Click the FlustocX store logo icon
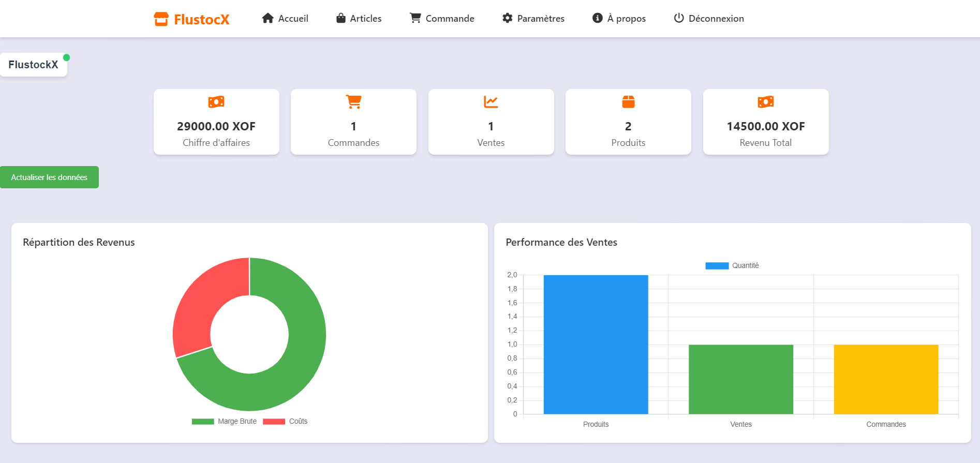The height and width of the screenshot is (463, 980). [161, 19]
